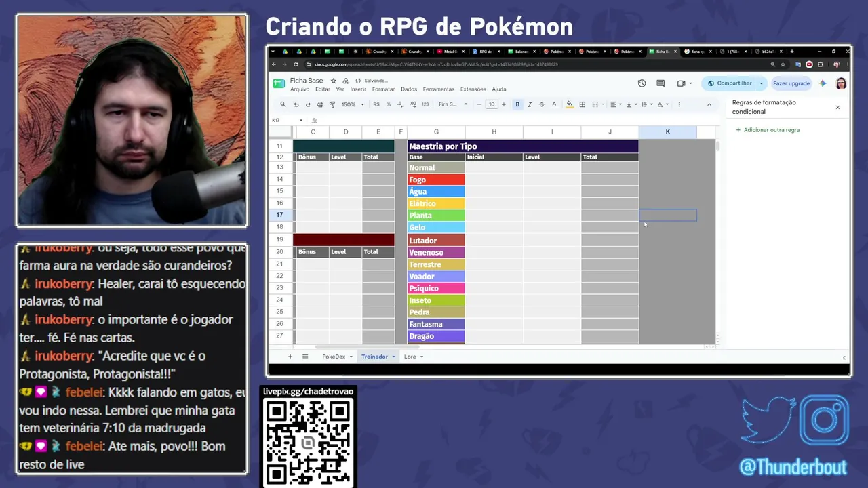Screen dimensions: 868x488
Task: Click the font size input field
Action: (x=492, y=104)
